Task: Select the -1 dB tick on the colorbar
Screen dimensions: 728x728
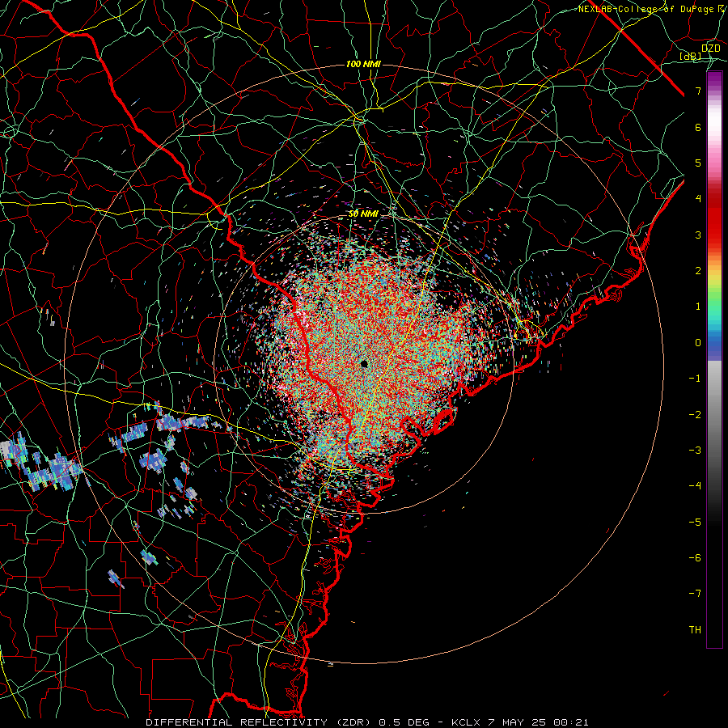Action: click(695, 379)
